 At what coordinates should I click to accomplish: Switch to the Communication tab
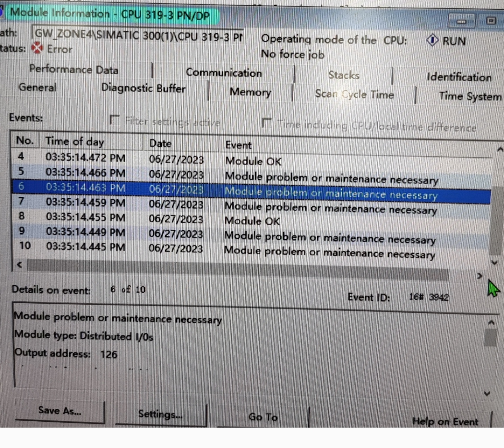224,73
